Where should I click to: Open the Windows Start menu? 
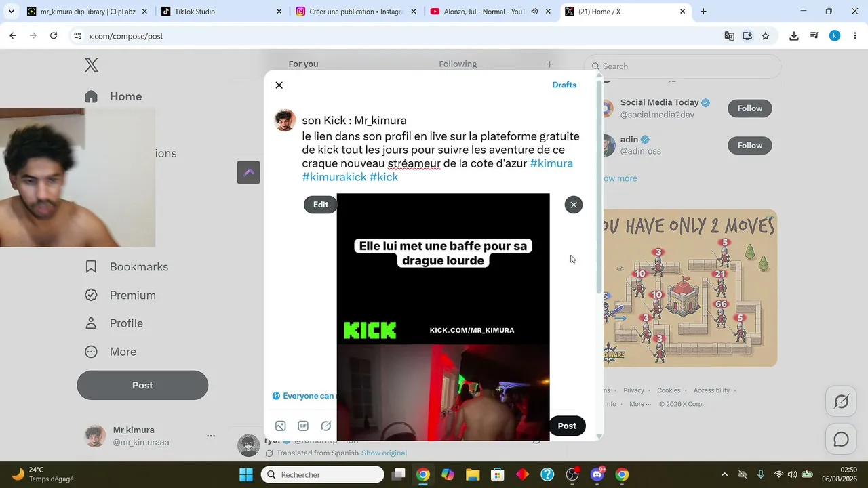pos(246,474)
